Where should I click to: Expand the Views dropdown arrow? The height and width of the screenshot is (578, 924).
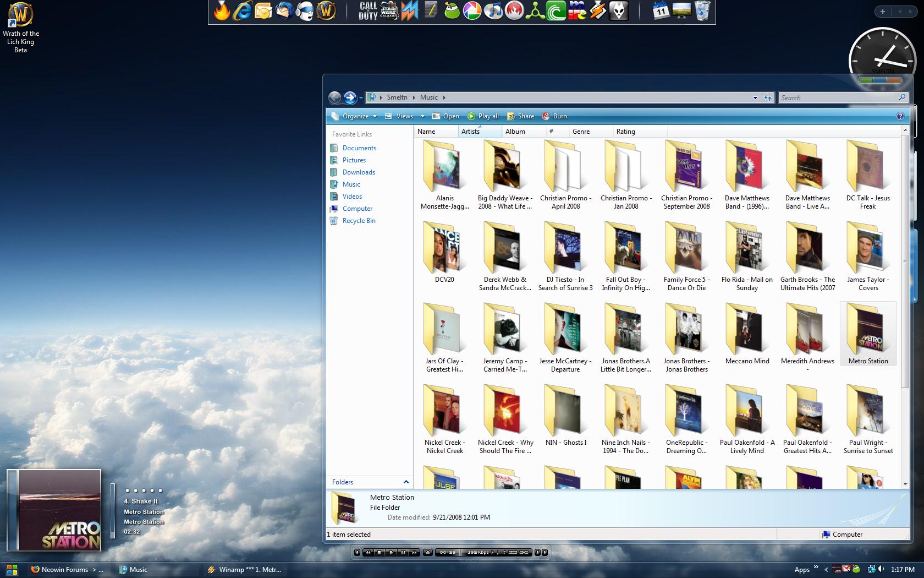pyautogui.click(x=422, y=116)
